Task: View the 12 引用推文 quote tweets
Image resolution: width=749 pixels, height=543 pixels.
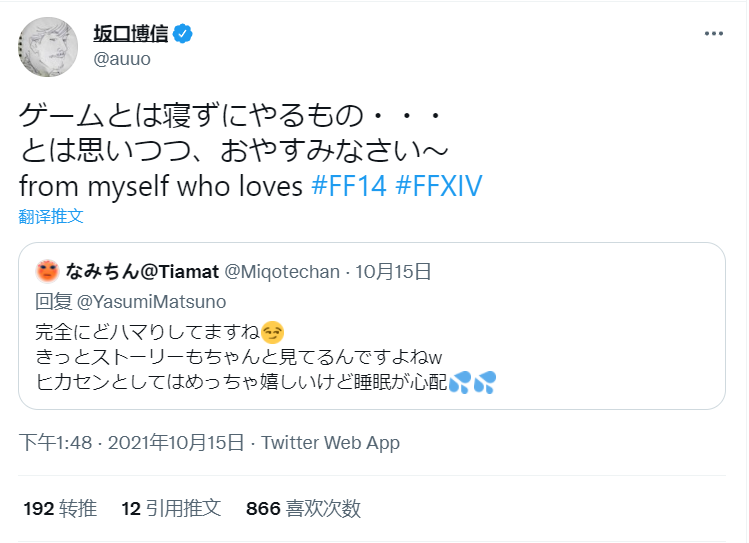Action: [170, 508]
